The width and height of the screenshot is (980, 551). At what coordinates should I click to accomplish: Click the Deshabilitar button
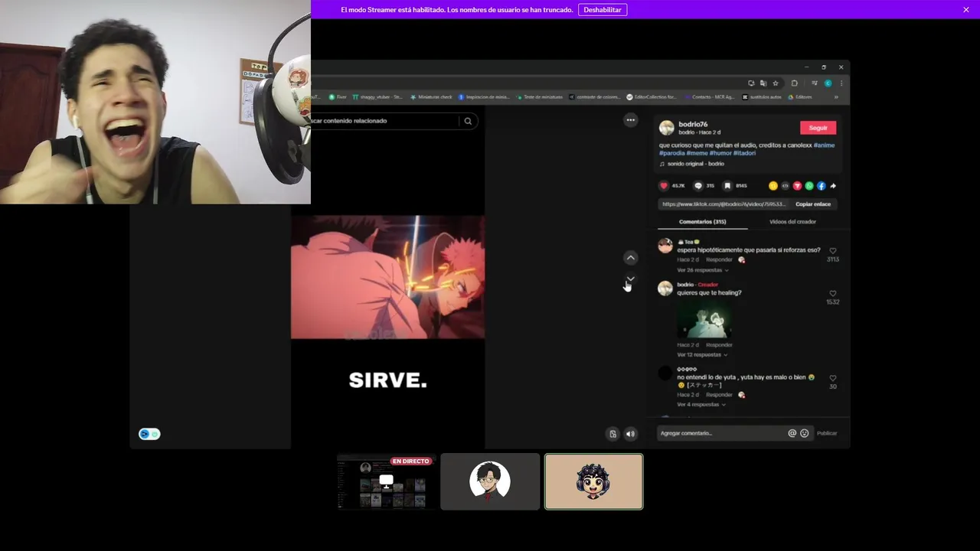[x=603, y=10]
